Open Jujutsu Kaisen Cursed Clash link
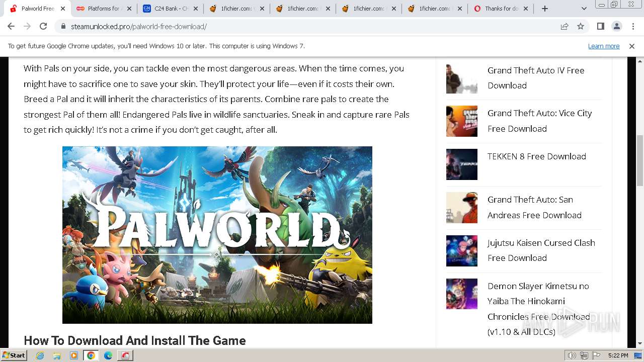The width and height of the screenshot is (644, 362). coord(541,250)
